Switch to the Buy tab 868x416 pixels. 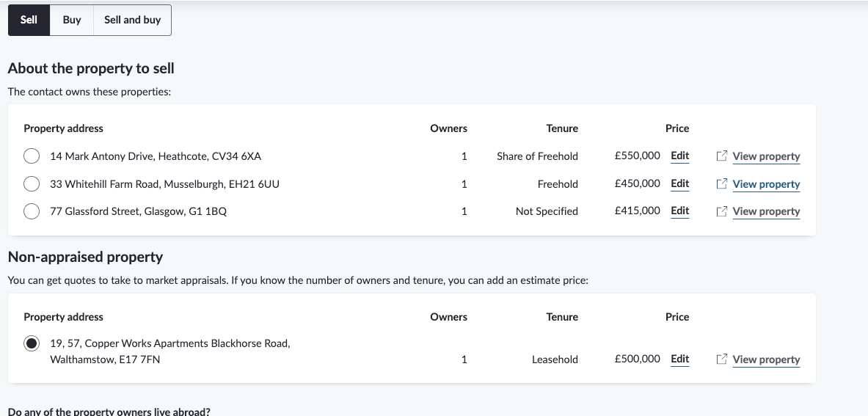pos(72,20)
